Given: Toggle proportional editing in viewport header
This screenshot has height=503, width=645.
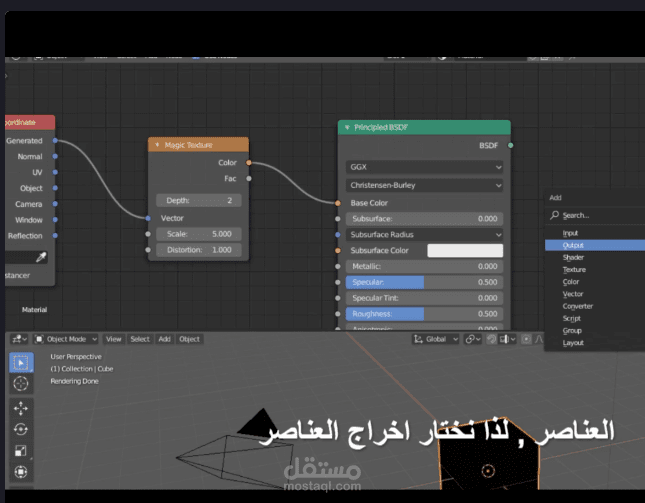Looking at the screenshot, I should point(526,339).
